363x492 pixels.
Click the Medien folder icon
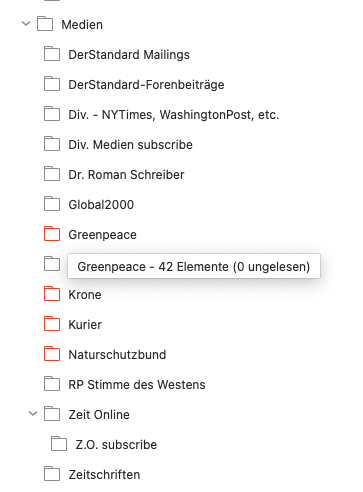point(45,24)
